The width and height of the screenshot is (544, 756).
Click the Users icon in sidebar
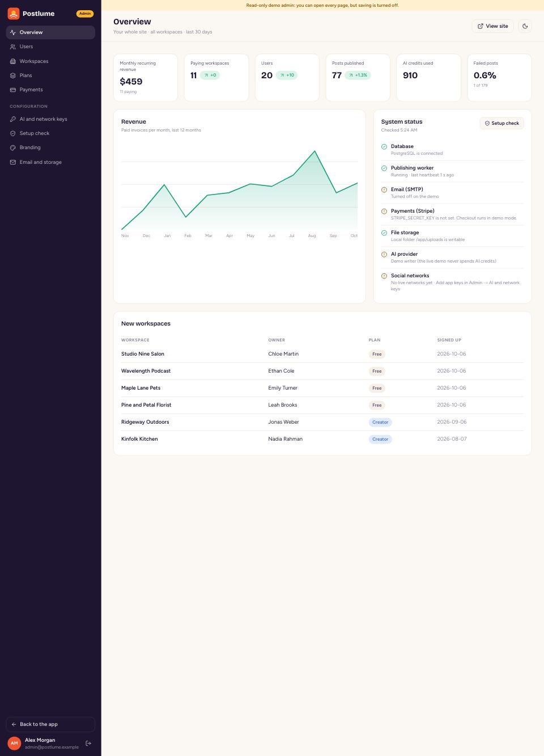click(x=13, y=47)
